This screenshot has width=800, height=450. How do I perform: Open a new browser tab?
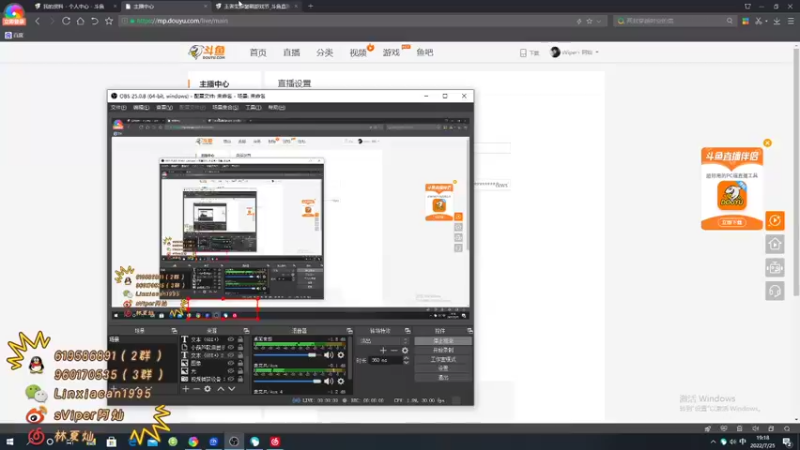click(x=310, y=6)
